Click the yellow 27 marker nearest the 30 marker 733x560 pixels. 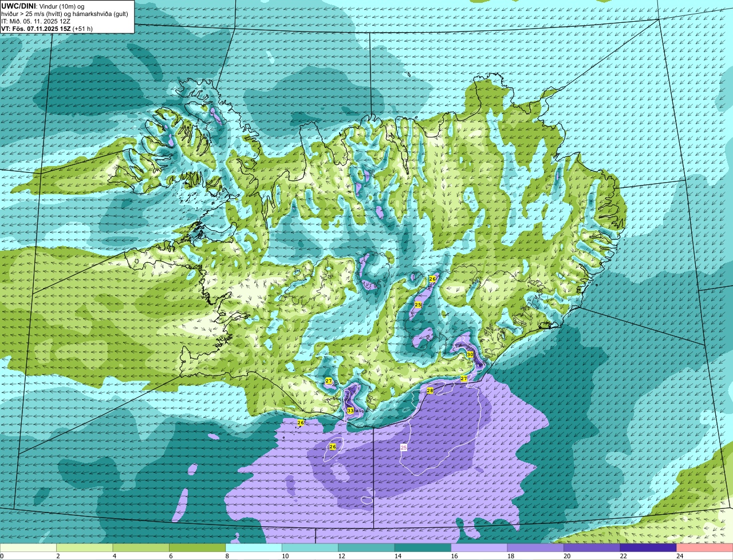tap(464, 378)
